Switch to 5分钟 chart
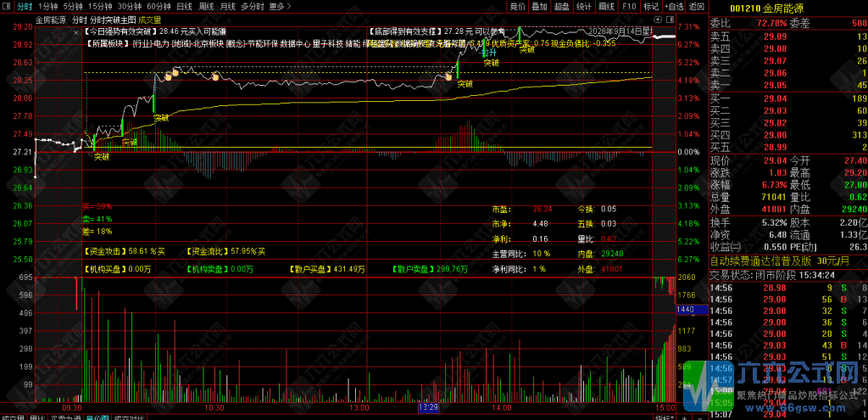Screen dimensions: 868x420 click(73, 7)
